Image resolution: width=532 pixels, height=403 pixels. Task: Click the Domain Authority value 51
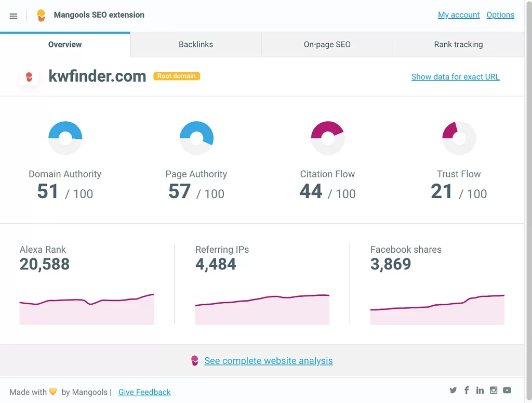pyautogui.click(x=48, y=191)
